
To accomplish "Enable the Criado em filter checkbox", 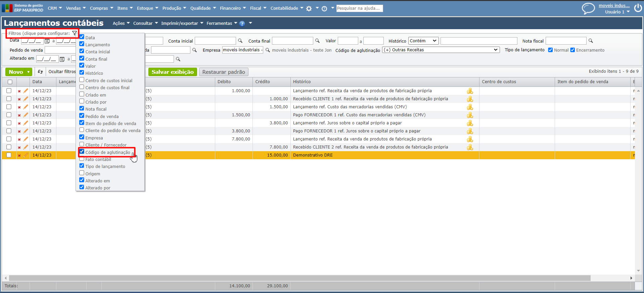I will 82,94.
